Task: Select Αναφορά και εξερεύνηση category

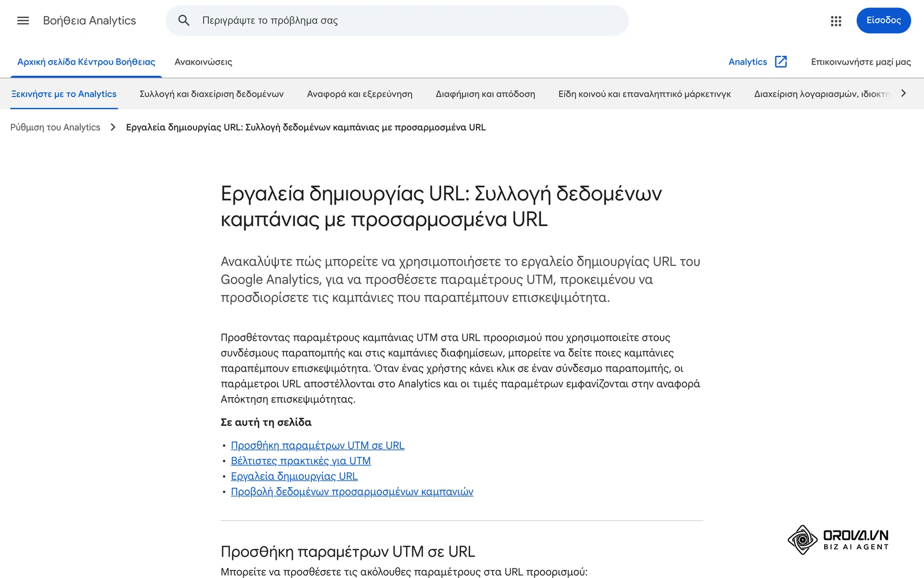Action: [359, 94]
